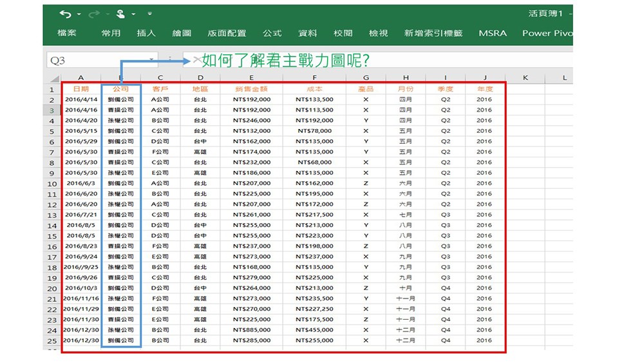The height and width of the screenshot is (363, 644).
Task: Click 台中 cell in row 6
Action: [200, 141]
